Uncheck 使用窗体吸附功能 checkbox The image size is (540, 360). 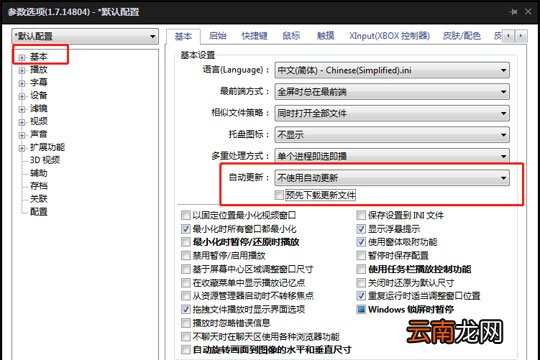(361, 242)
